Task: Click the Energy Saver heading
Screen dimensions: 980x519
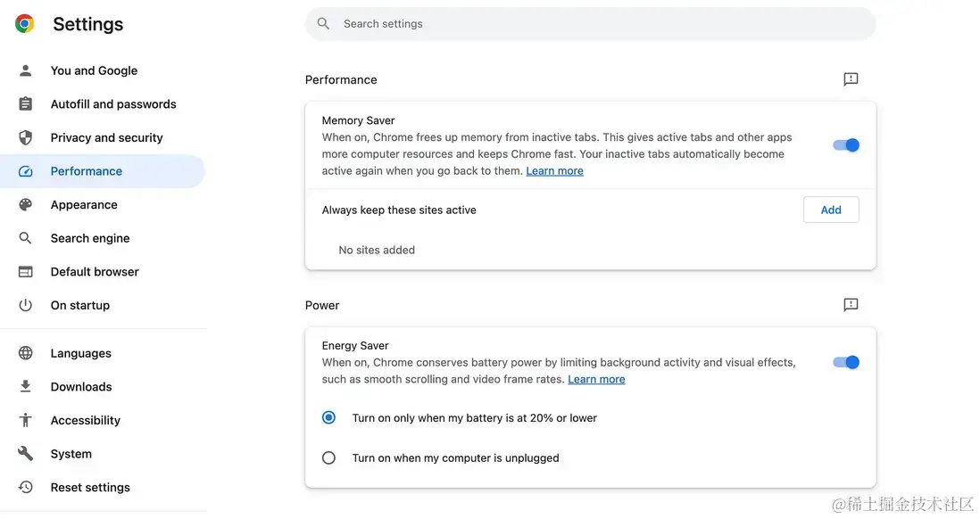Action: (x=355, y=345)
